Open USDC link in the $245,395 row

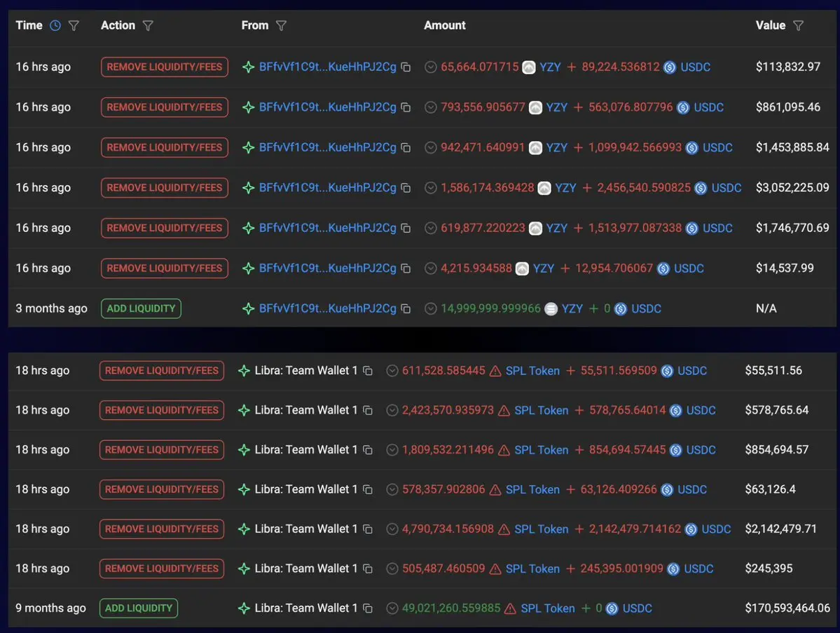coord(698,569)
